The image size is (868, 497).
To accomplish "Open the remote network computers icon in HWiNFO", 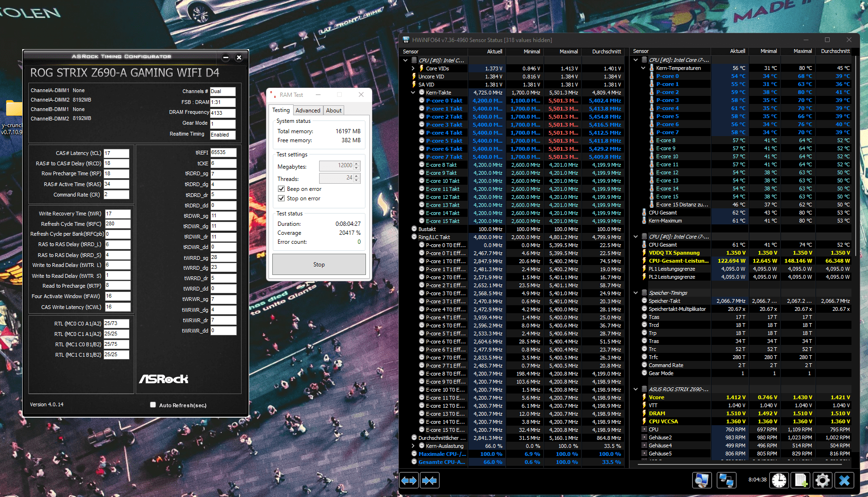I will (x=726, y=480).
